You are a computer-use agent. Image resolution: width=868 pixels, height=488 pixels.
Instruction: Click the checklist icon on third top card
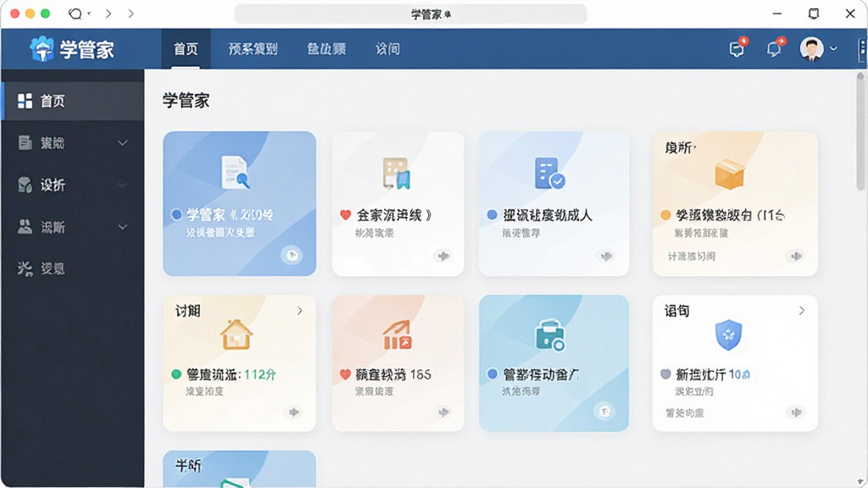pyautogui.click(x=549, y=173)
